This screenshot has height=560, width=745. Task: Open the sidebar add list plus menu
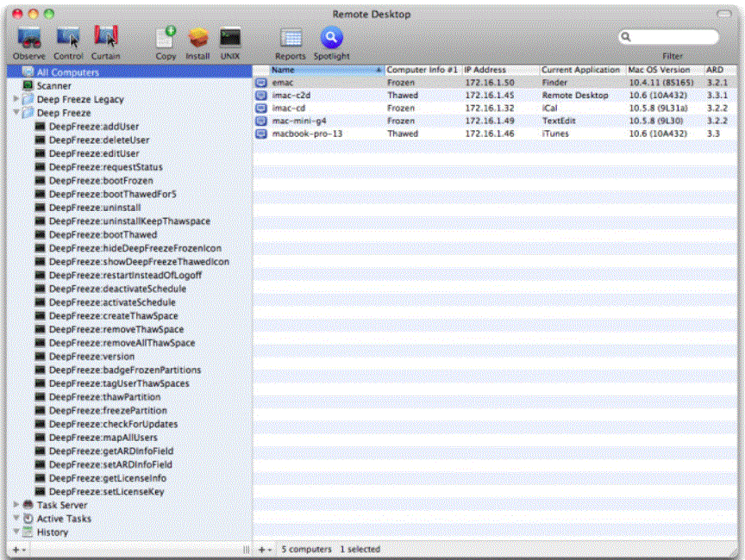[x=18, y=550]
